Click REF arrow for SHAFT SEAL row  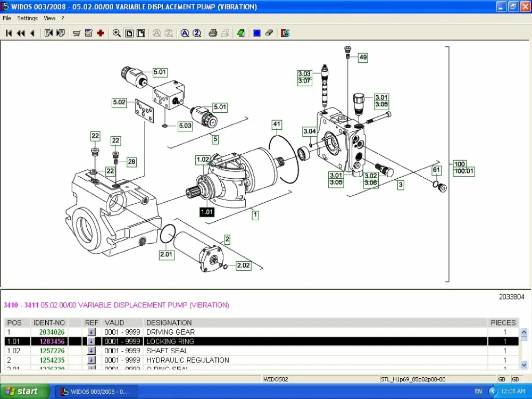(92, 351)
